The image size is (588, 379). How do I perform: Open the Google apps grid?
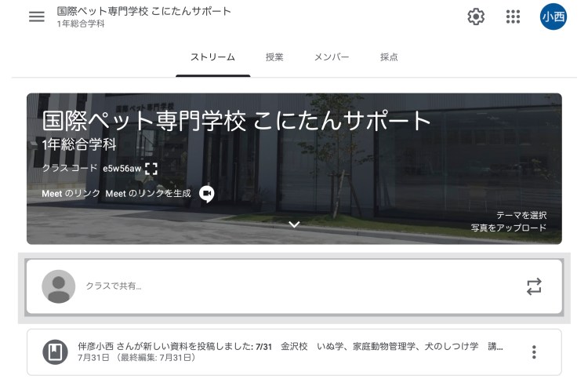click(514, 17)
